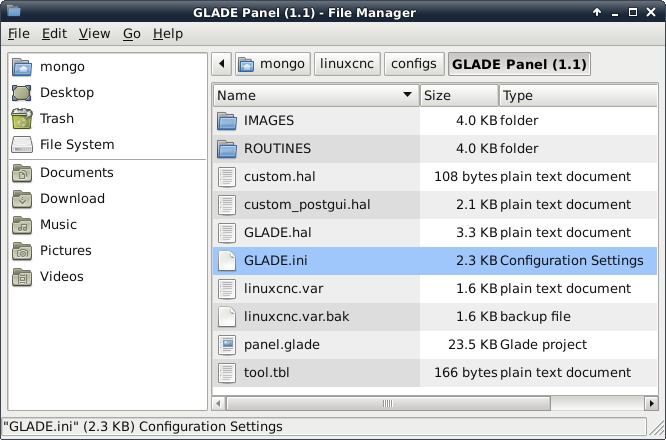Screen dimensions: 666x440
Task: Toggle sort order via Name column arrow
Action: click(x=407, y=95)
